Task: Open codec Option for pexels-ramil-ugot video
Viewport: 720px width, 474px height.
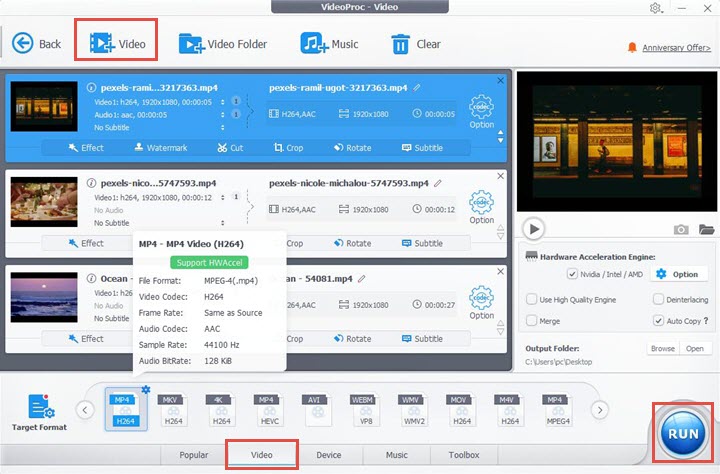Action: click(481, 112)
